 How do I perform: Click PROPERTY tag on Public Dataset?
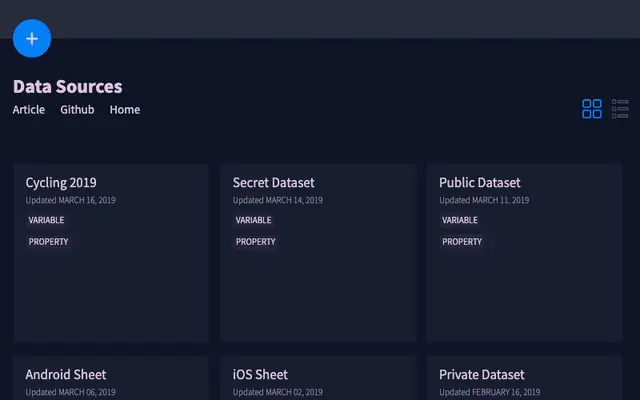click(462, 242)
